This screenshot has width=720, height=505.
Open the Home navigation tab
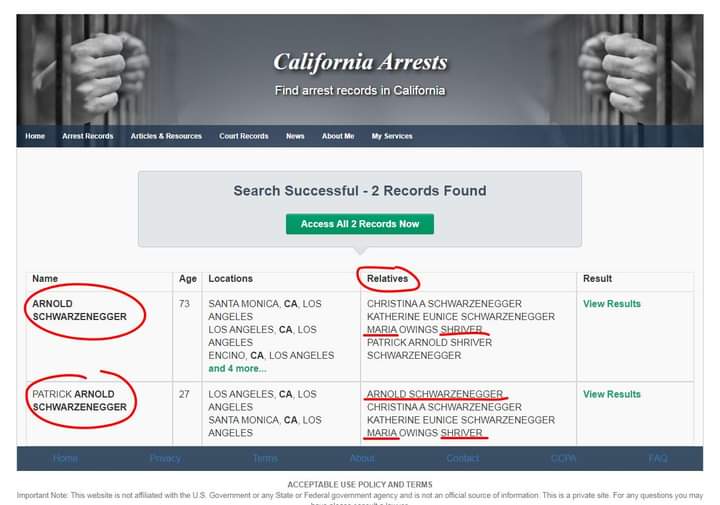click(x=35, y=136)
